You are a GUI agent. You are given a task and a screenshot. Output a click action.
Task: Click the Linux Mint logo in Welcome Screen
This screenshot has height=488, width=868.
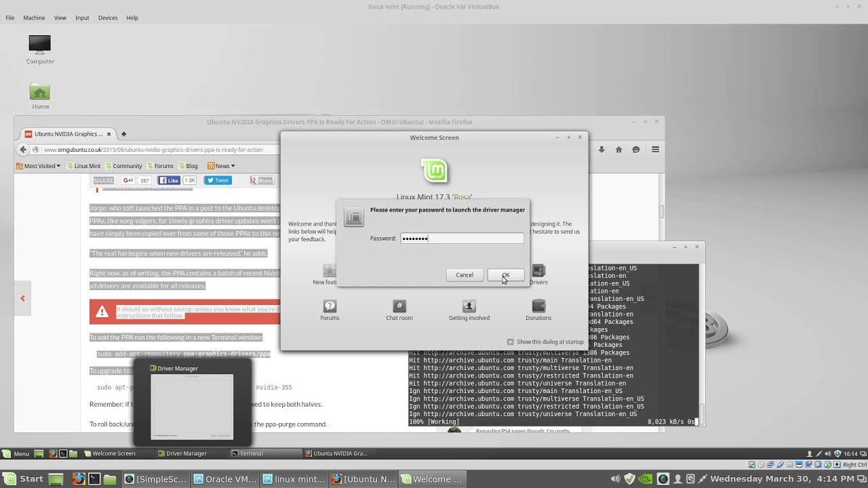435,170
